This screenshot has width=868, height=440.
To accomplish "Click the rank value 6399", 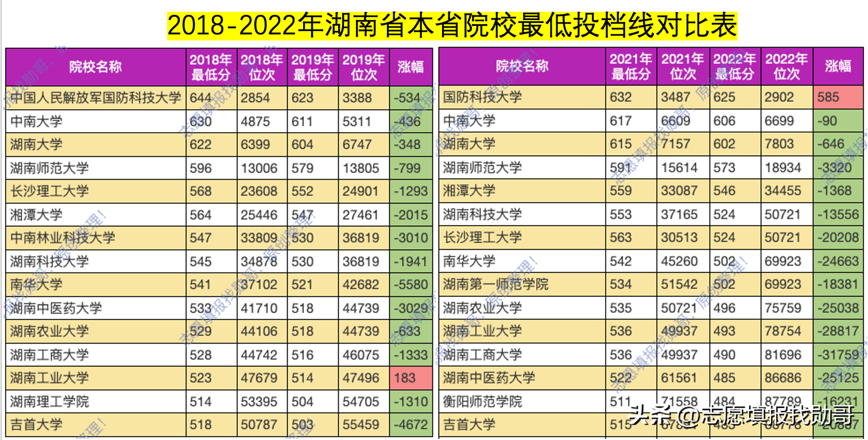I will 255,145.
